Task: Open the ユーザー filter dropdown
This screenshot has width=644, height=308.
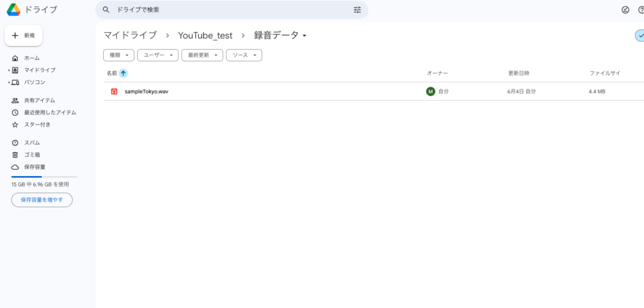Action: click(x=158, y=55)
